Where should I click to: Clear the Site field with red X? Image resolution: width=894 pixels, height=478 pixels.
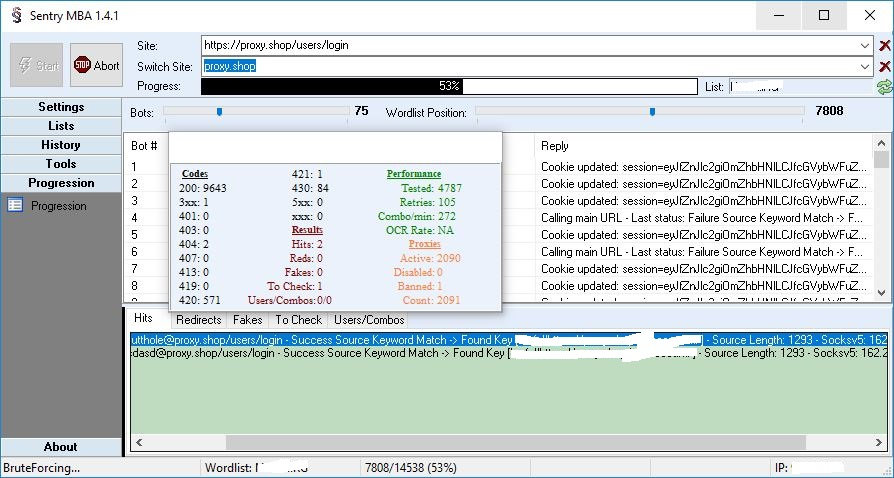[x=885, y=46]
